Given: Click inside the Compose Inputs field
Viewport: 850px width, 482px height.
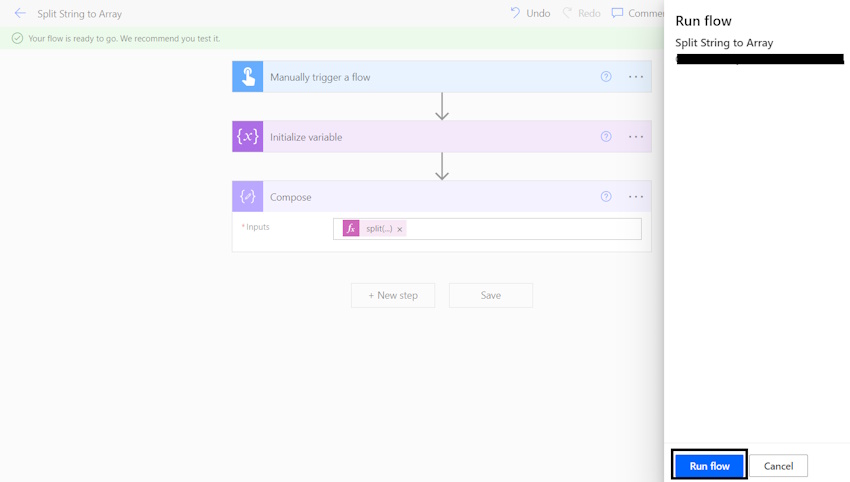Looking at the screenshot, I should (523, 229).
